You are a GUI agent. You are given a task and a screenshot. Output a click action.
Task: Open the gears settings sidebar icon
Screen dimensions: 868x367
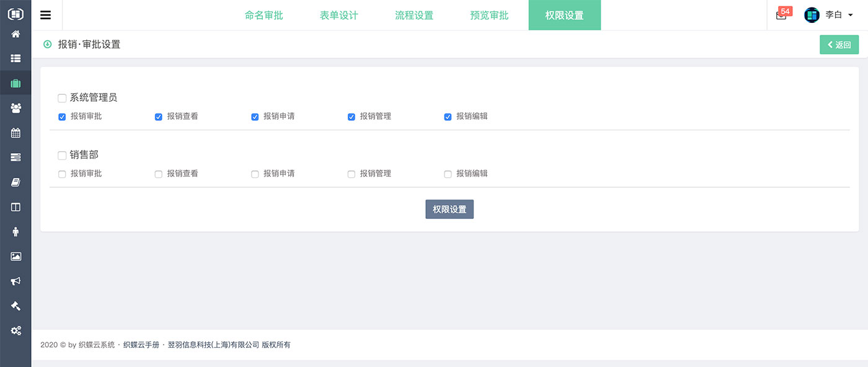(x=15, y=330)
